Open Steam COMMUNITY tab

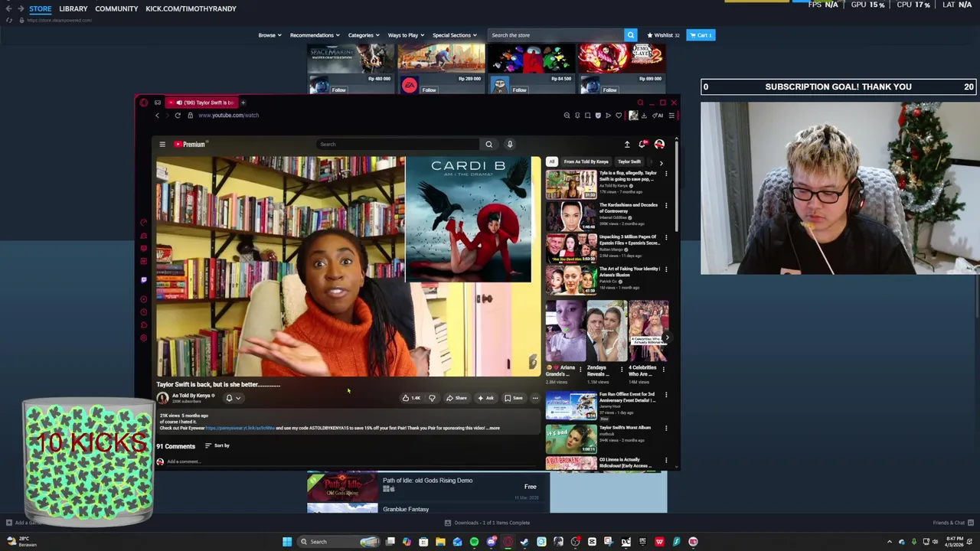[x=116, y=8]
